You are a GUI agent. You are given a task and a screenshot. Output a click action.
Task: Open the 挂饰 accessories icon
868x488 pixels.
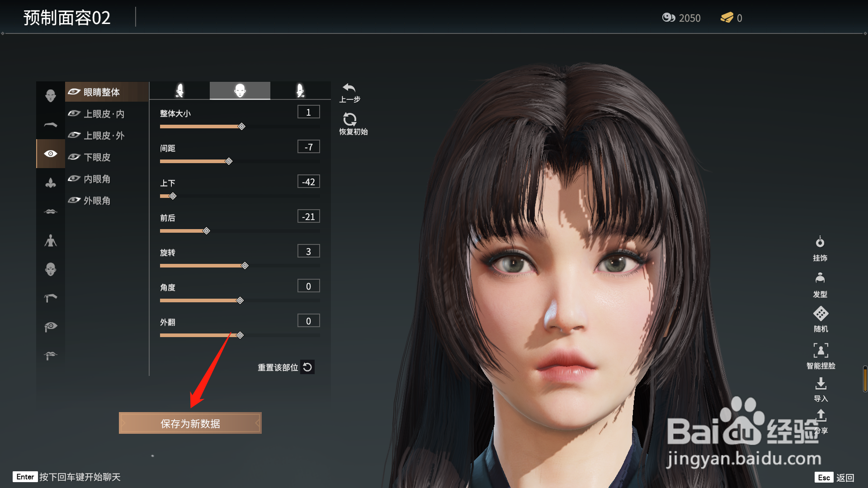(820, 243)
